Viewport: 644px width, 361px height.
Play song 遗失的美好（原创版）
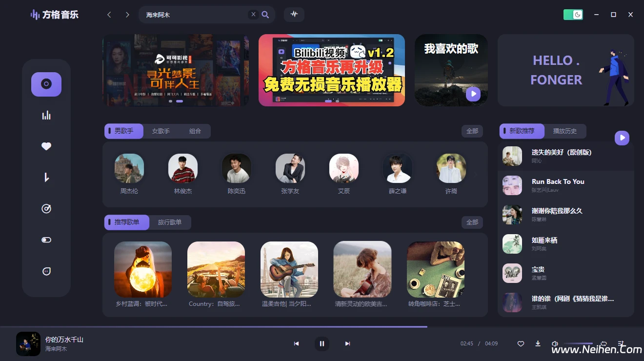pyautogui.click(x=566, y=156)
